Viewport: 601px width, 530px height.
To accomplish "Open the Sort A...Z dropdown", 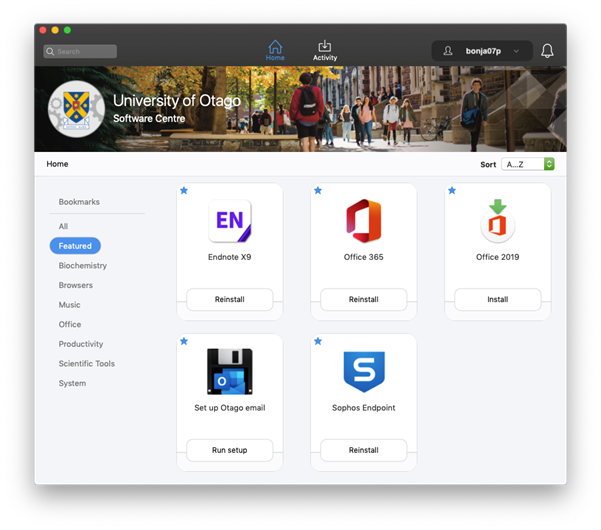I will pos(528,164).
